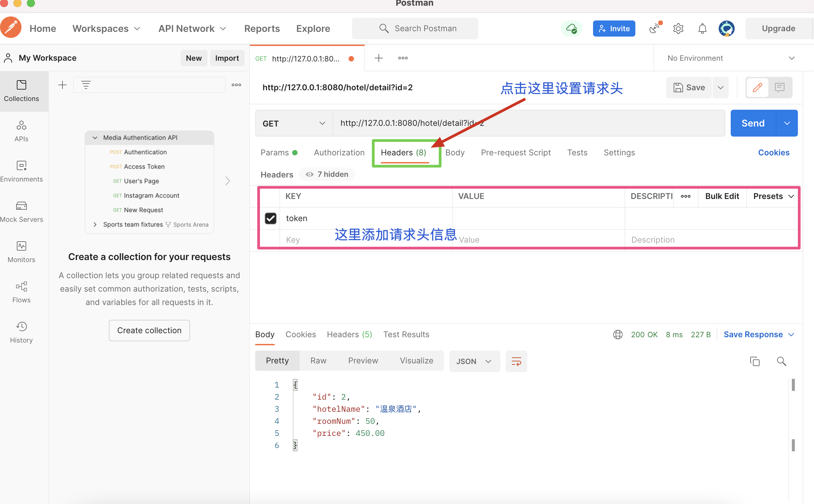Open the Reports menu

click(262, 29)
